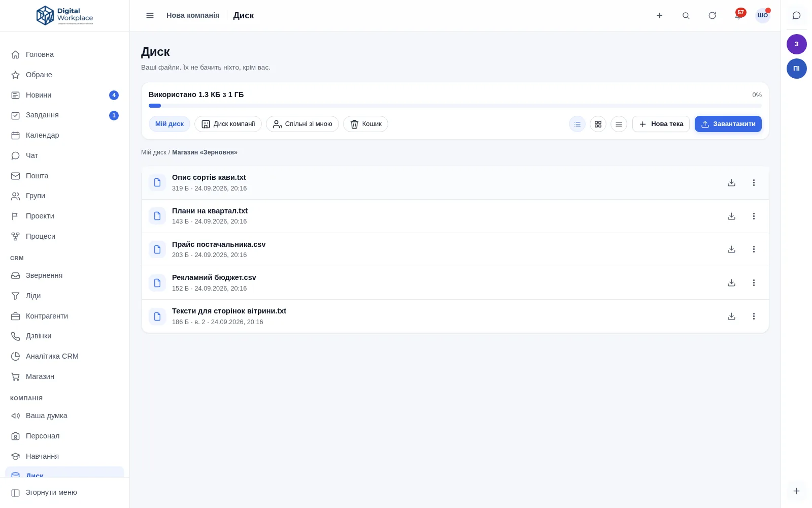This screenshot has width=812, height=508.
Task: Click the storage usage progress bar
Action: click(455, 106)
